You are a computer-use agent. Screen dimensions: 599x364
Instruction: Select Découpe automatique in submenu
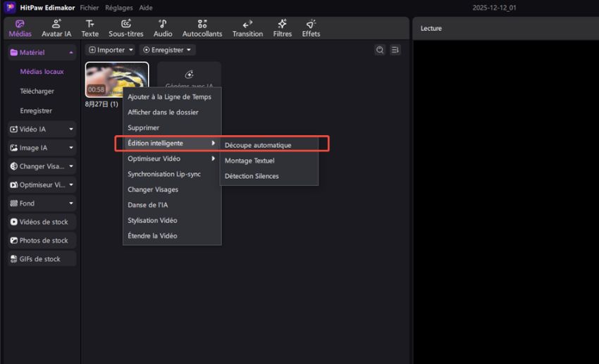258,145
